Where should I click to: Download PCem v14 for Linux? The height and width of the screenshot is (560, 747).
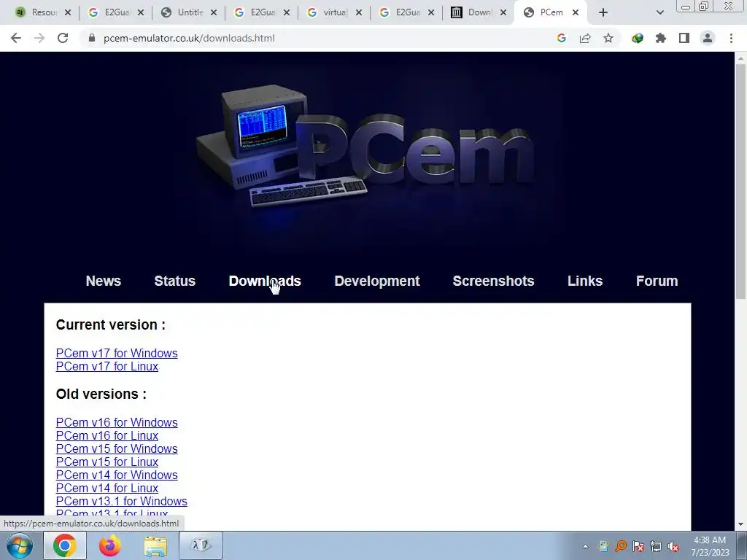(x=107, y=488)
